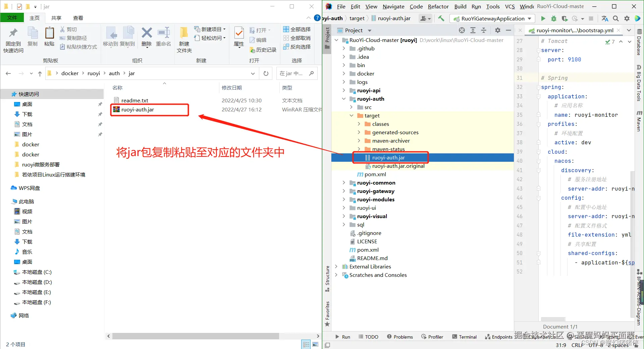Toggle the Maven tool window
This screenshot has height=349, width=644.
click(639, 121)
